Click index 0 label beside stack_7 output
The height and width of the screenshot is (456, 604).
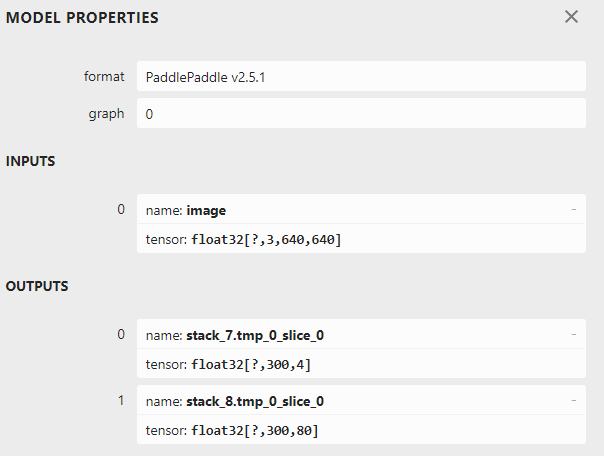click(121, 333)
